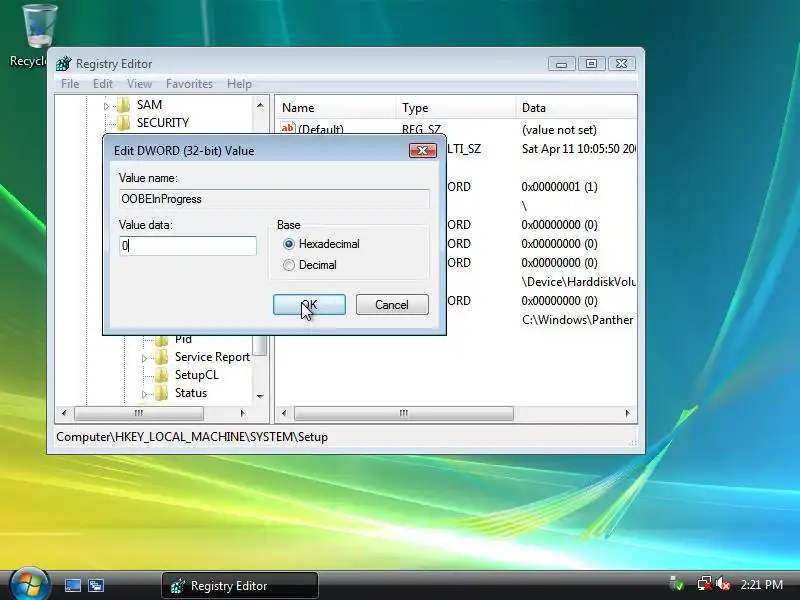Click the (value not set) data cell
800x600 pixels.
click(559, 130)
